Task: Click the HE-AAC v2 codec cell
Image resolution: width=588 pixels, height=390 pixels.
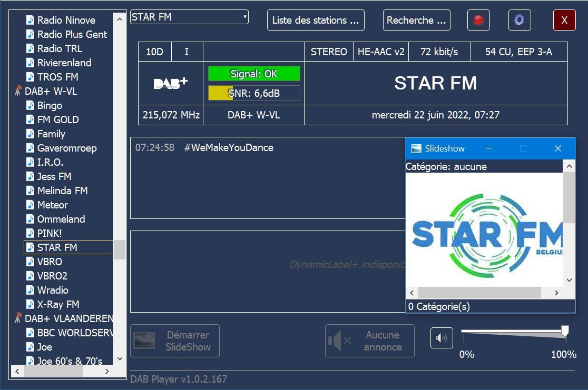Action: (x=381, y=52)
